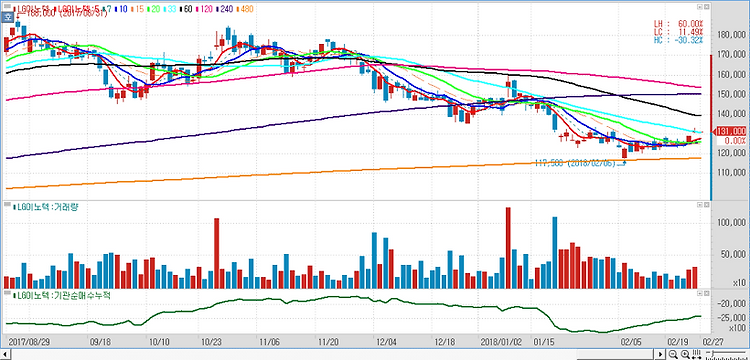Viewport: 750px width, 360px height.
Task: Click the current price tag 131,000
Action: click(730, 131)
